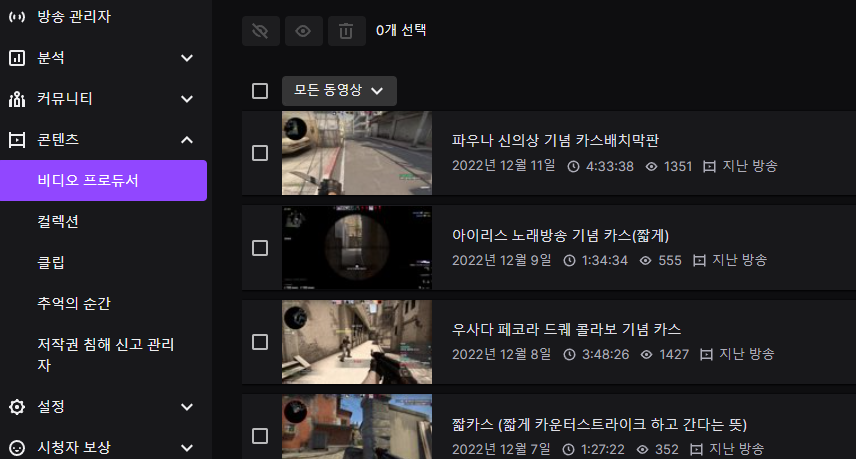Check the box for 파우나 신의상 기념 카스배치막판
The height and width of the screenshot is (459, 856).
[x=260, y=153]
